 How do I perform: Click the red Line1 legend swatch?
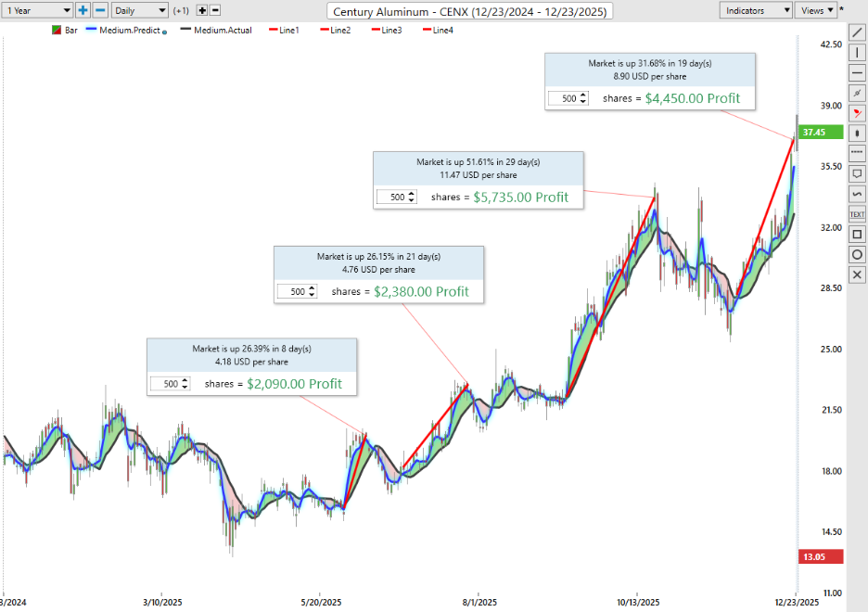[x=274, y=31]
